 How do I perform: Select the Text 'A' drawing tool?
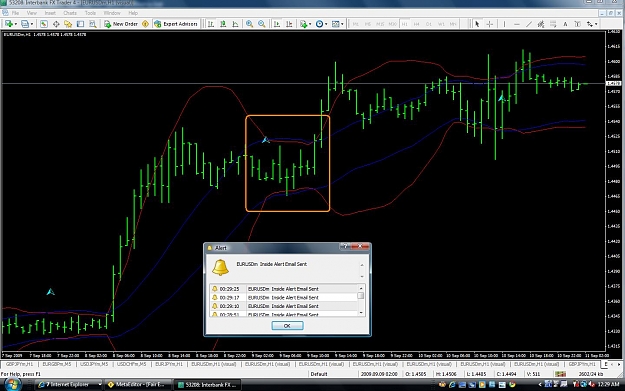565,24
